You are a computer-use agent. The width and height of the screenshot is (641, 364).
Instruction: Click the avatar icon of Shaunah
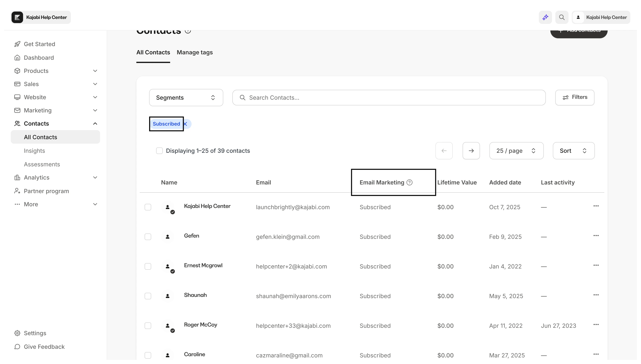(168, 296)
